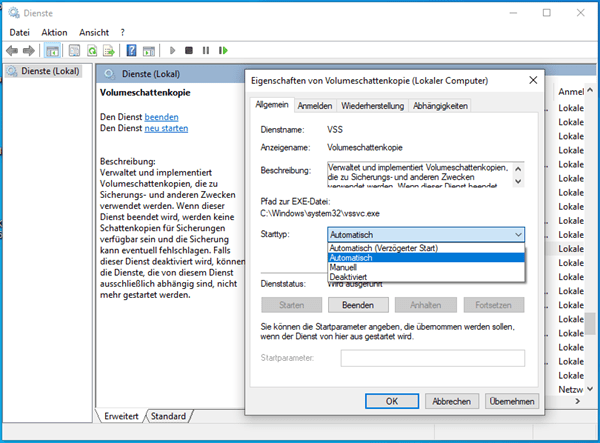Select Dienste (Lokal) in the tree pane
Viewport: 600px width, 443px height.
pos(50,71)
